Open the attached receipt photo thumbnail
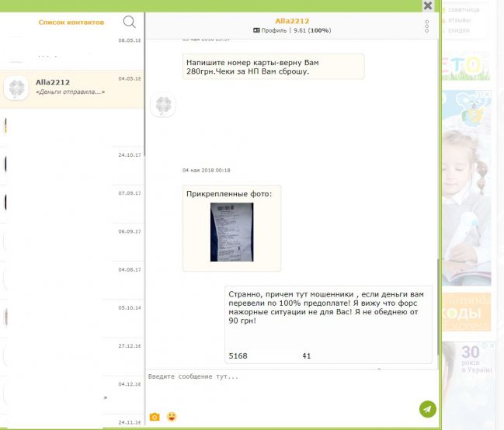 (231, 232)
